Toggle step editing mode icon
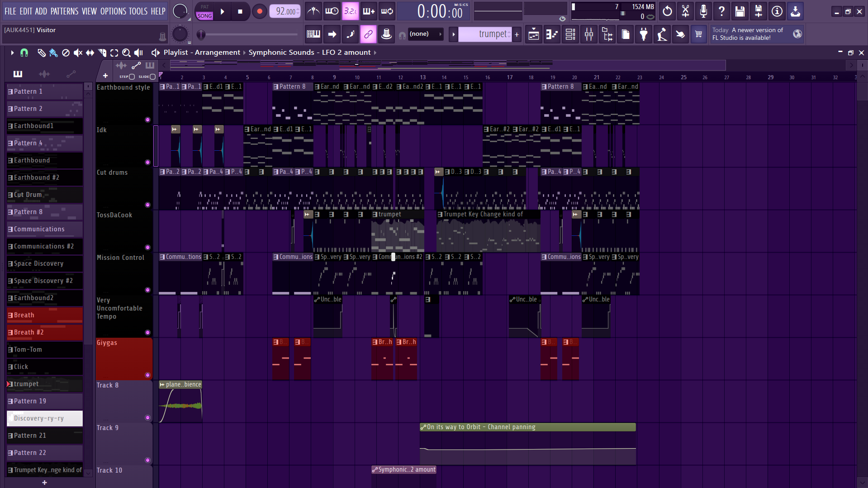Viewport: 868px width, 488px height. point(351,34)
